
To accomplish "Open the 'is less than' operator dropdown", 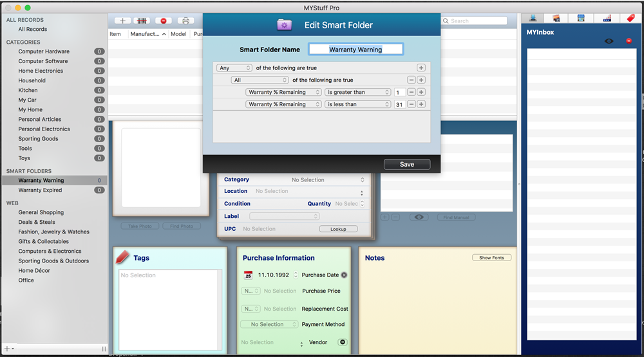I will point(357,104).
